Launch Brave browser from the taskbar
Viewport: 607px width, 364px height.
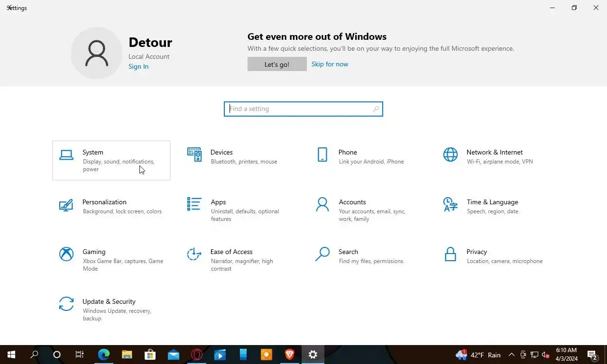(x=290, y=355)
